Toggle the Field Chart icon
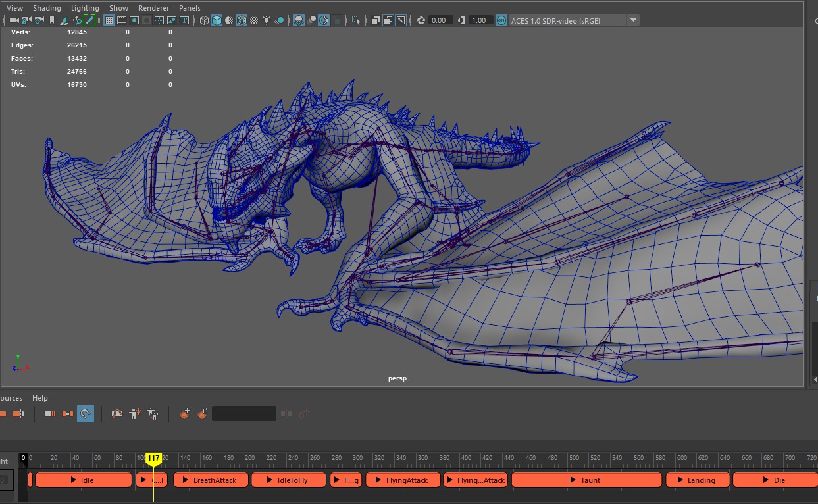 click(x=159, y=20)
